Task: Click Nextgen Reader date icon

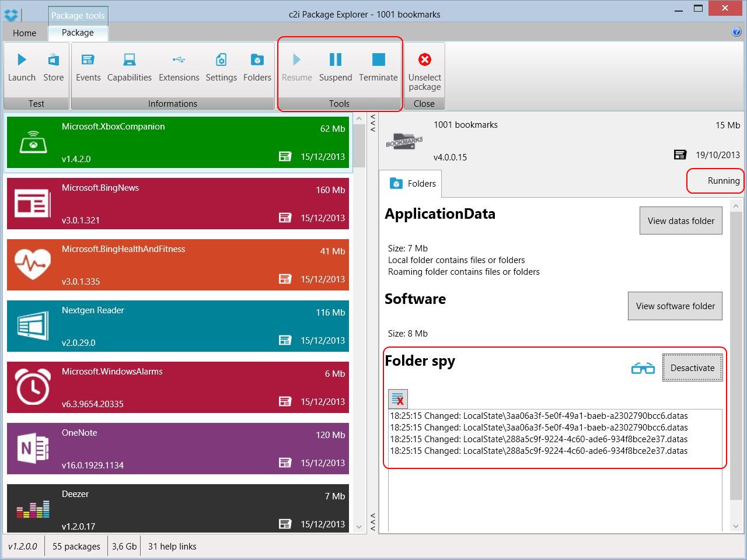Action: [285, 340]
